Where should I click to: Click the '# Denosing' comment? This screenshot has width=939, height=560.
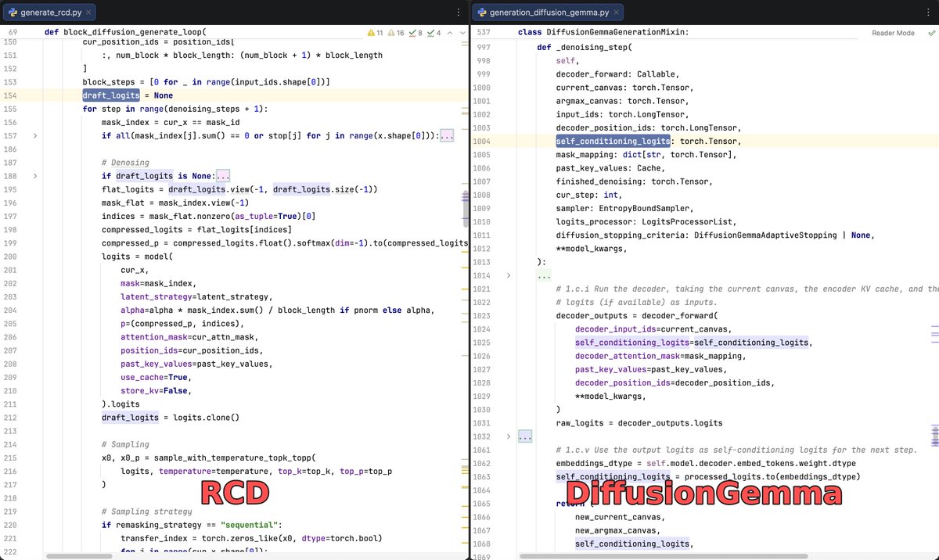click(x=125, y=163)
